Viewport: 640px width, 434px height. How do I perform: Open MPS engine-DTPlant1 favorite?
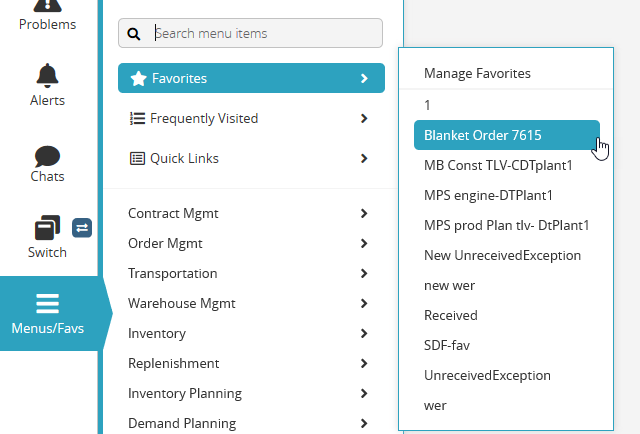click(x=488, y=195)
